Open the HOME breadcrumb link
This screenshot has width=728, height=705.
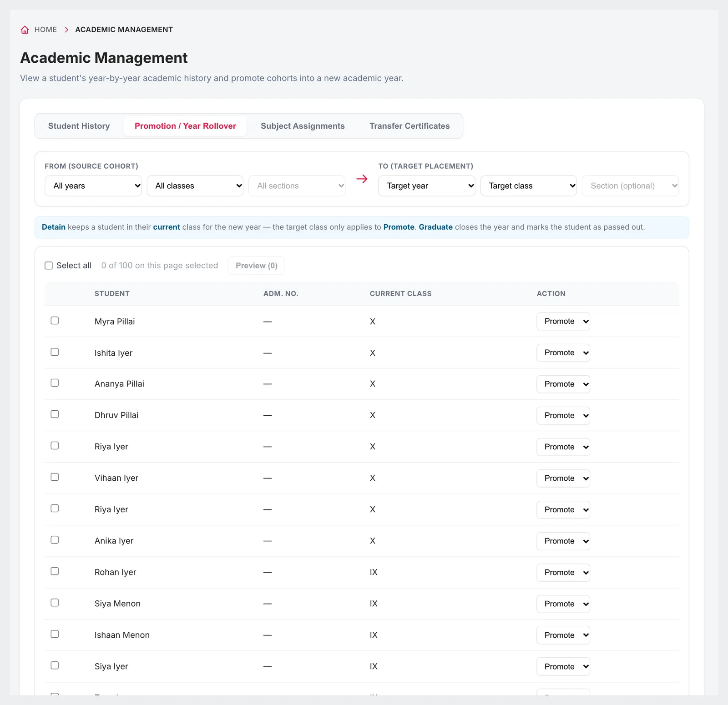click(x=45, y=30)
